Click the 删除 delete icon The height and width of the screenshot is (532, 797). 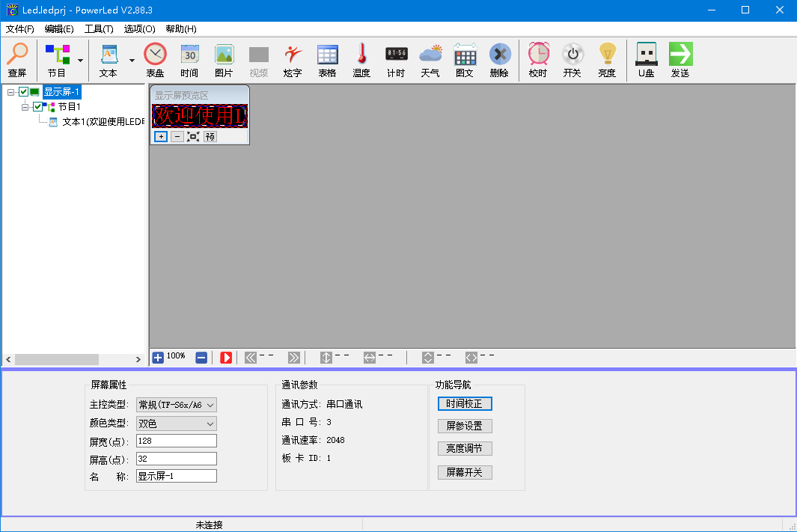tap(499, 58)
